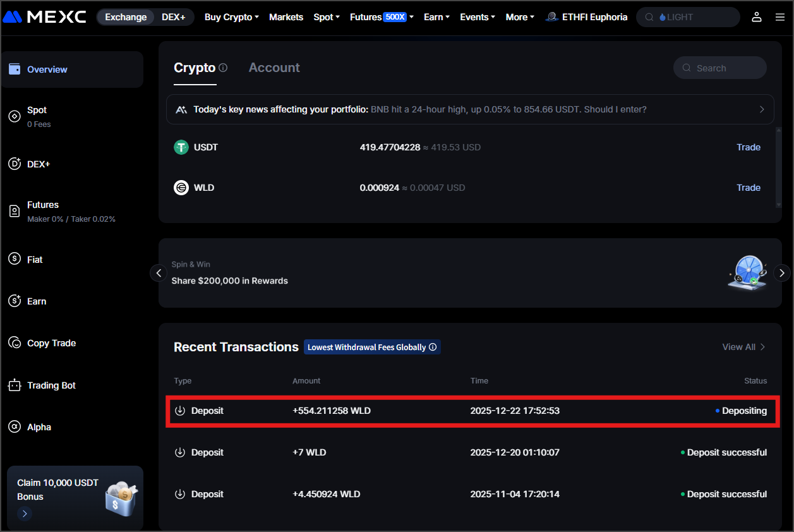Click View All recent transactions

point(743,347)
